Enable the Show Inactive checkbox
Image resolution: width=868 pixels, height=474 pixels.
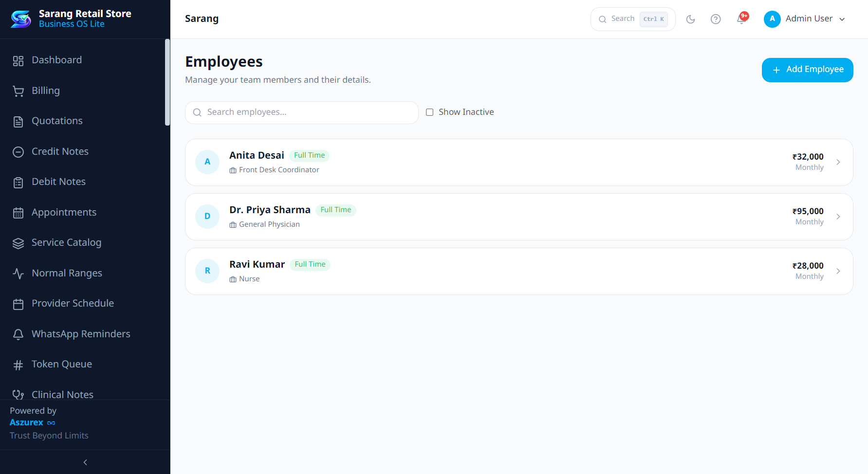point(429,112)
